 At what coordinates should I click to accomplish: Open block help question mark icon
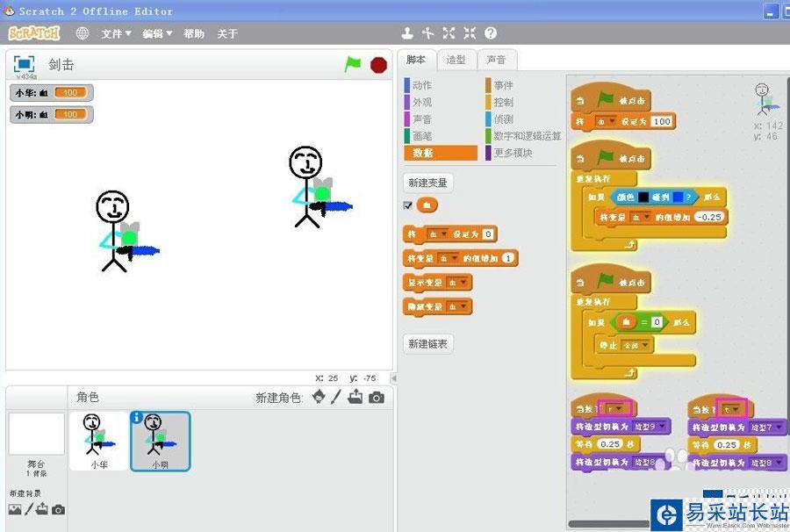click(491, 33)
